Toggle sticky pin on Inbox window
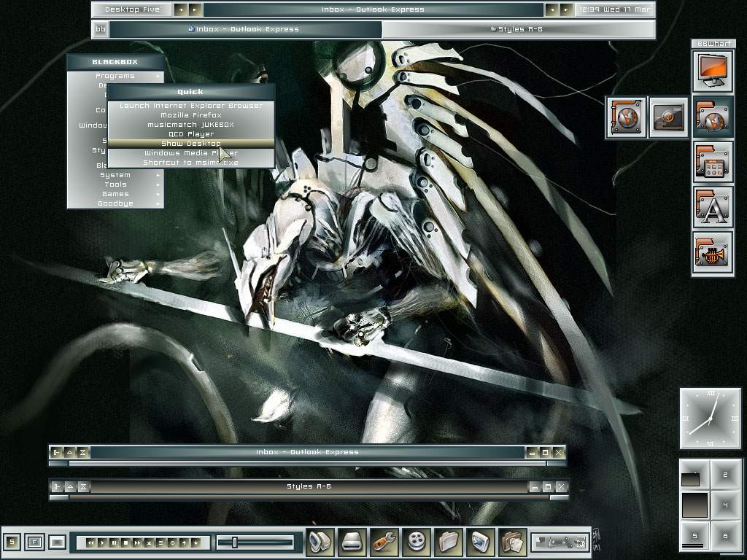747x560 pixels. pos(56,452)
